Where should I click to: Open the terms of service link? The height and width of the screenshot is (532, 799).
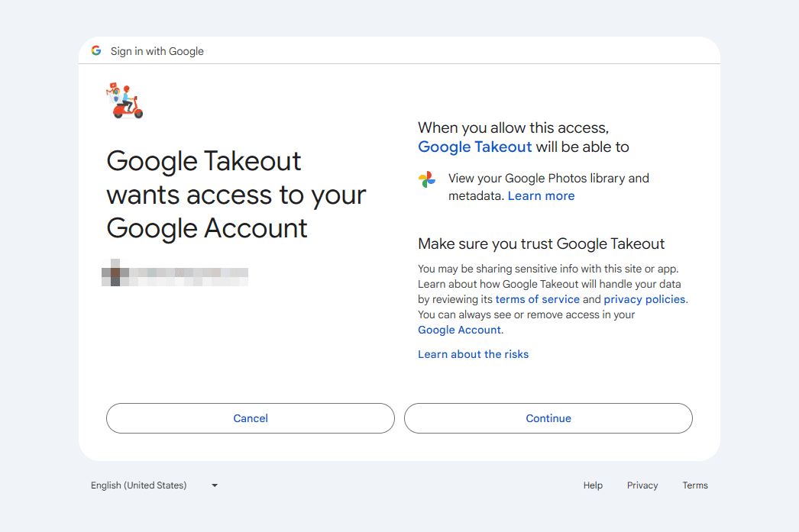click(x=537, y=299)
